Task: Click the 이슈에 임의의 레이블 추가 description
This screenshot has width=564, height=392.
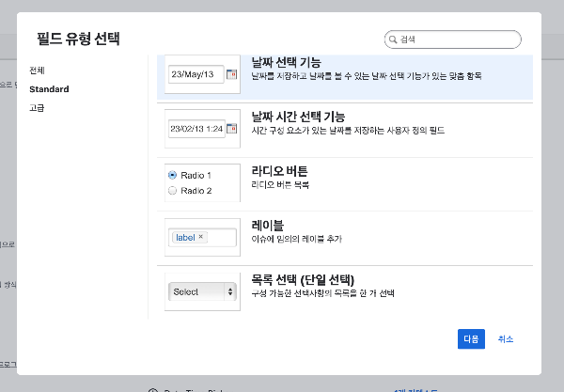Action: pos(296,239)
